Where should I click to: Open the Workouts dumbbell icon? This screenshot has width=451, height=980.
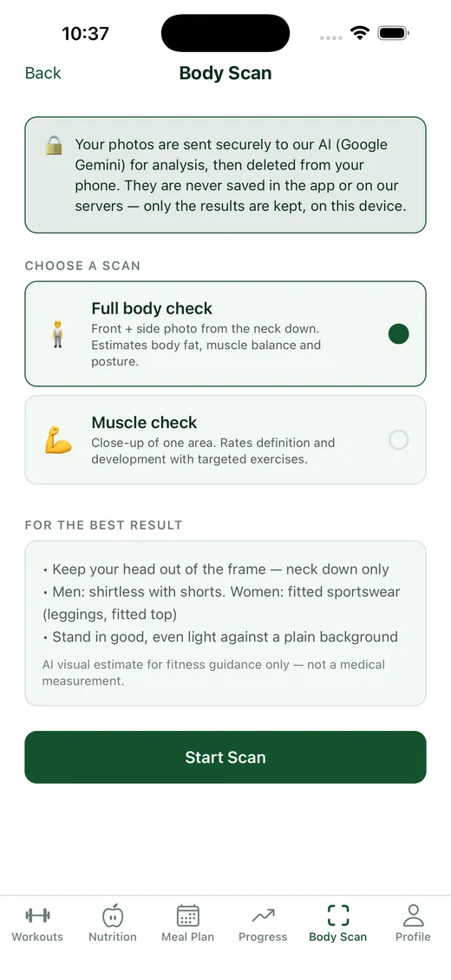tap(37, 916)
